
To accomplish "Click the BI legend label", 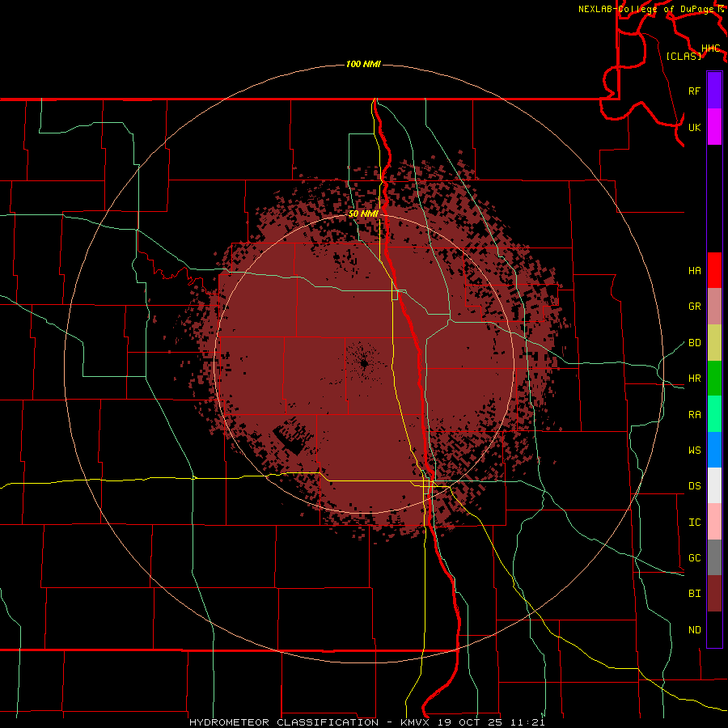I will click(694, 594).
